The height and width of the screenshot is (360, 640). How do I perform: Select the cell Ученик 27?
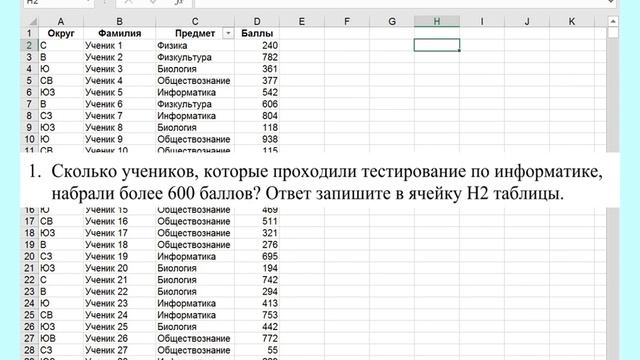120,350
